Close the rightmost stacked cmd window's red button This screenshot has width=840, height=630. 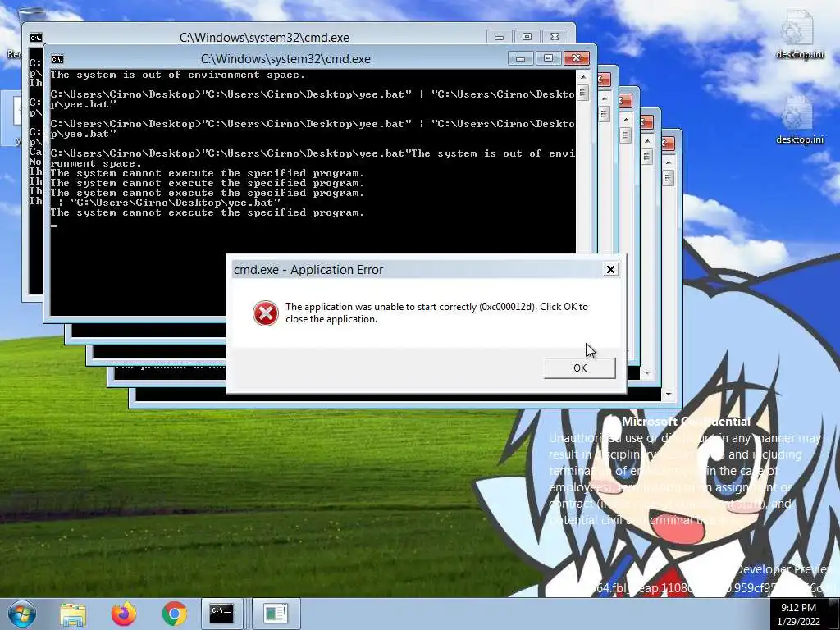coord(668,144)
